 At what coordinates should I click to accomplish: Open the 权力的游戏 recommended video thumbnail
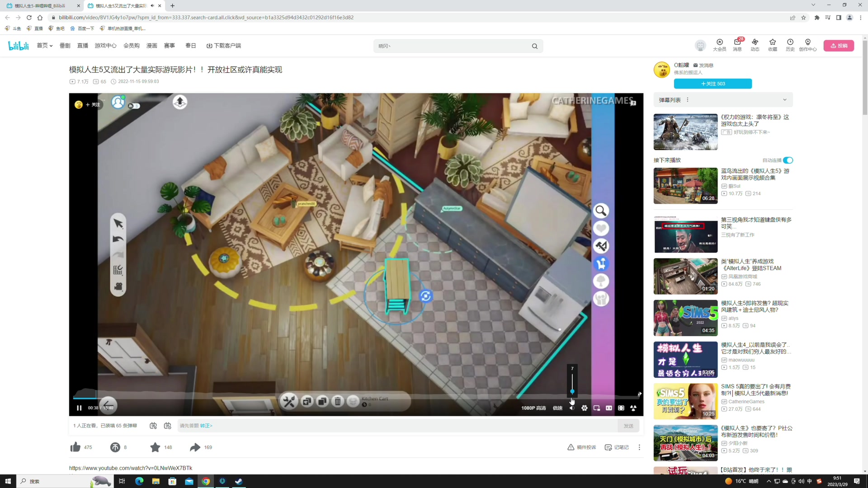(x=685, y=132)
